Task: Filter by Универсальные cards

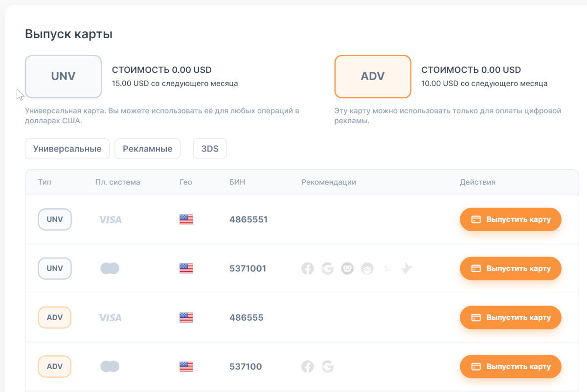Action: point(67,149)
